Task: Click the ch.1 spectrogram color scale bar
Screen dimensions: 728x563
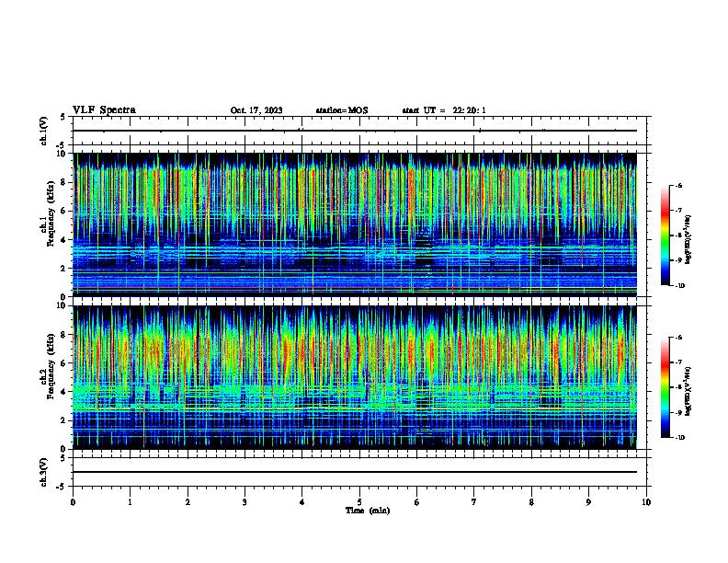Action: tap(665, 236)
